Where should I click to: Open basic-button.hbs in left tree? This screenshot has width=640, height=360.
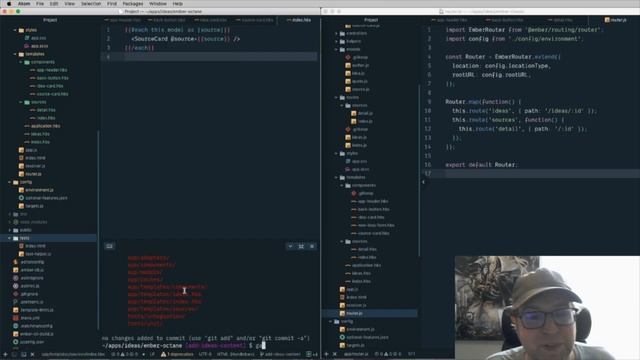click(53, 78)
